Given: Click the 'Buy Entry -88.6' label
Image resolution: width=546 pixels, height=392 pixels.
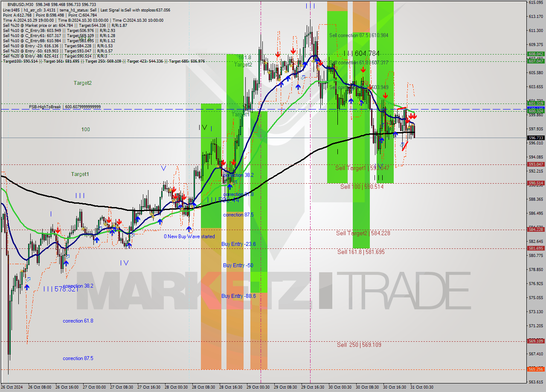Looking at the screenshot, I should [x=238, y=296].
